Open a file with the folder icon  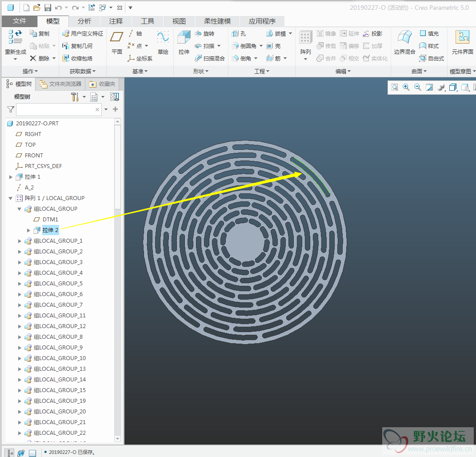click(37, 8)
